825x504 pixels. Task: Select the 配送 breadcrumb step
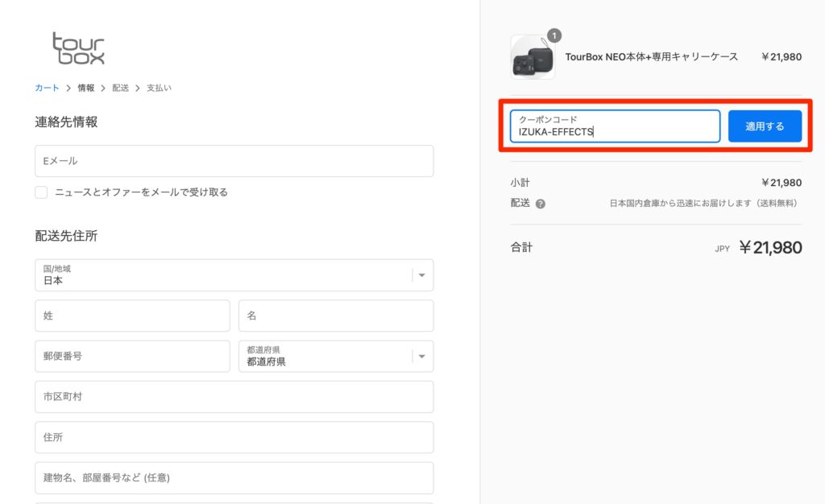[121, 88]
